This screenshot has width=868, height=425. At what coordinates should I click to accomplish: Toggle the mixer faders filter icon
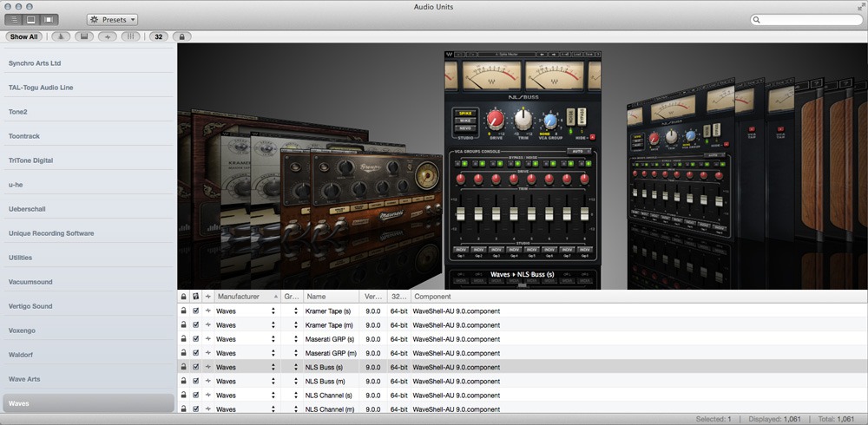pos(131,36)
